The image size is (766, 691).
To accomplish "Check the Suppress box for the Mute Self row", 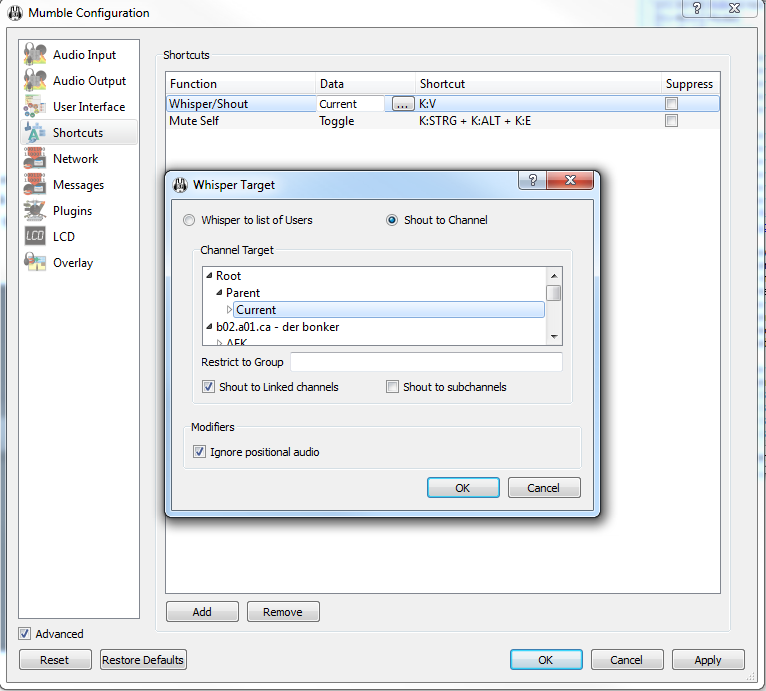I will (x=672, y=121).
